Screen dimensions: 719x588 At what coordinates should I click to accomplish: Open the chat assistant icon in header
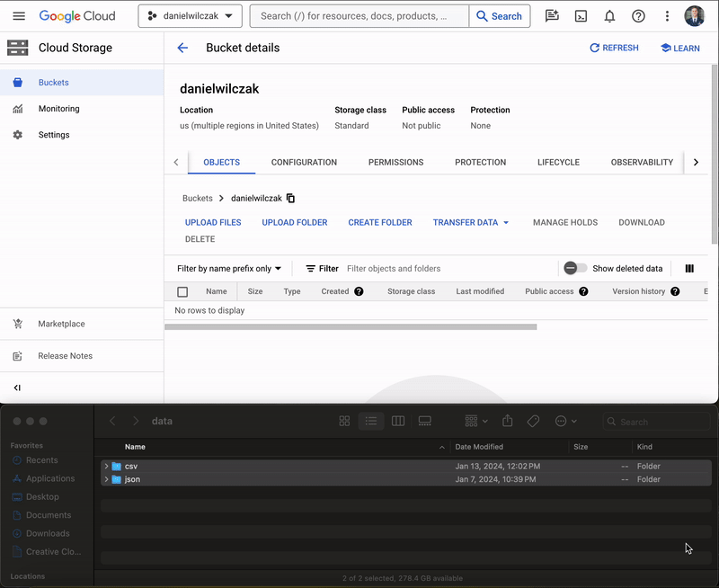(x=552, y=16)
